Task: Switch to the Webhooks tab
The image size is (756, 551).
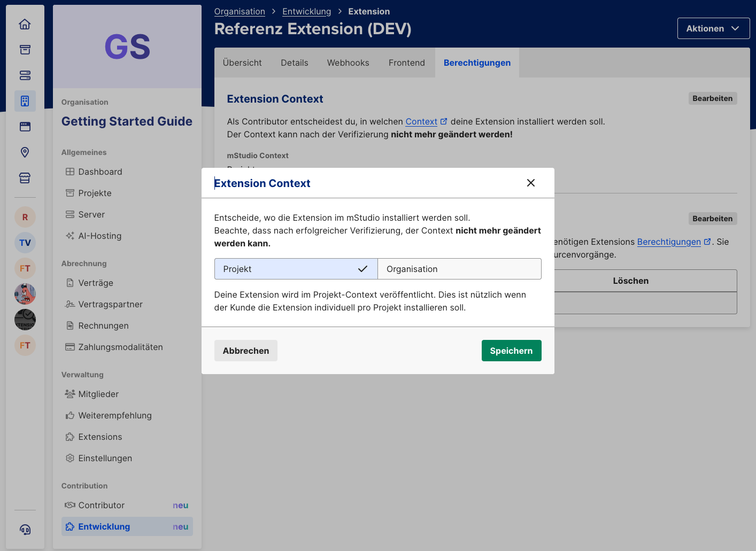Action: point(348,63)
